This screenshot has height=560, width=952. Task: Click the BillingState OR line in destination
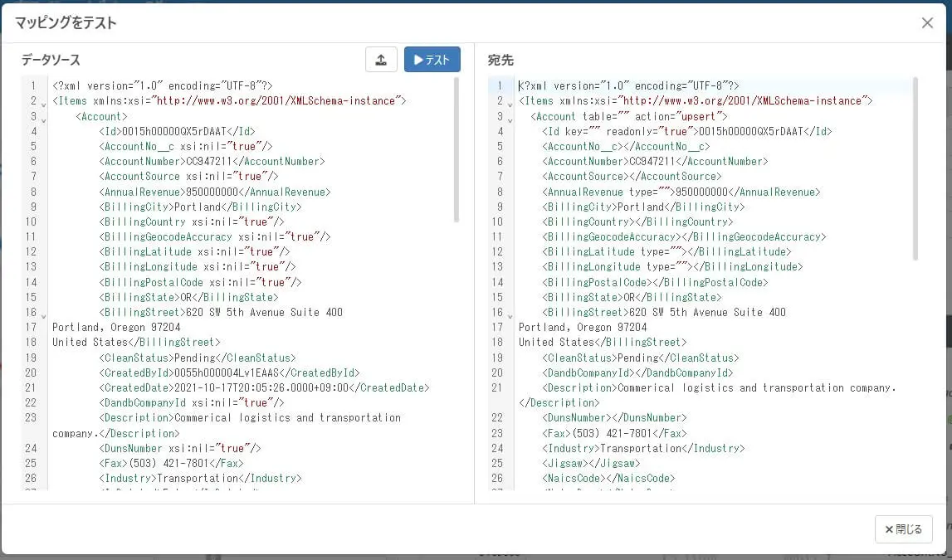click(632, 297)
